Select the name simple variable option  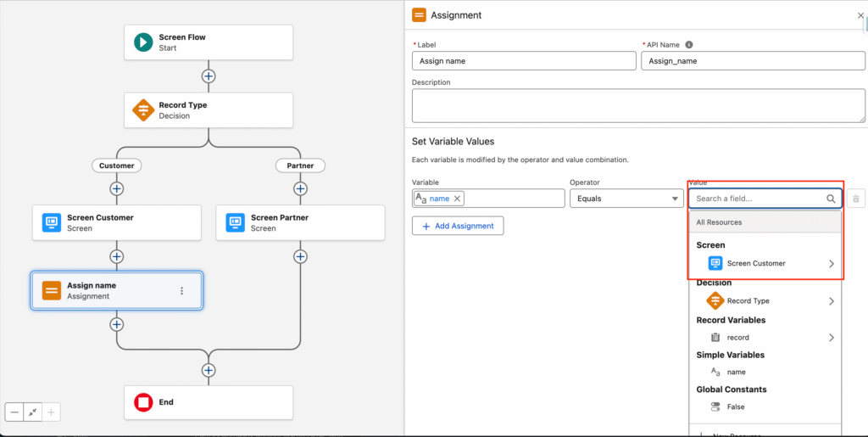pos(736,373)
